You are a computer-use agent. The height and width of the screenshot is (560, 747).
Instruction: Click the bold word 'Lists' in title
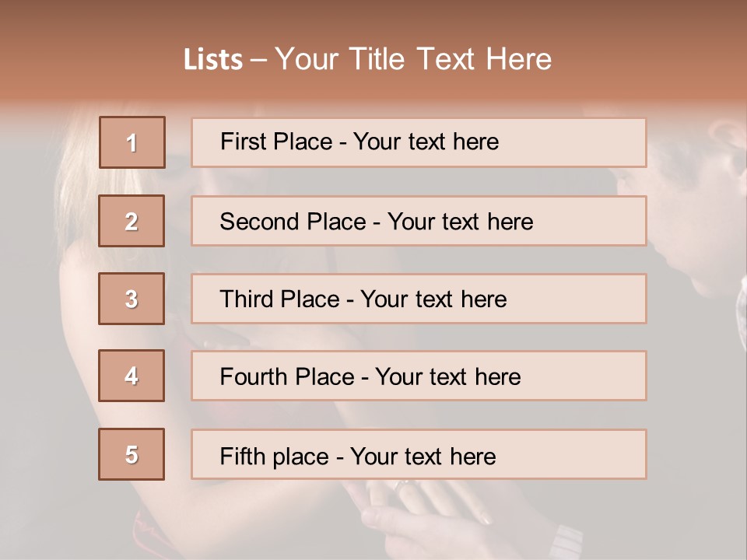213,60
